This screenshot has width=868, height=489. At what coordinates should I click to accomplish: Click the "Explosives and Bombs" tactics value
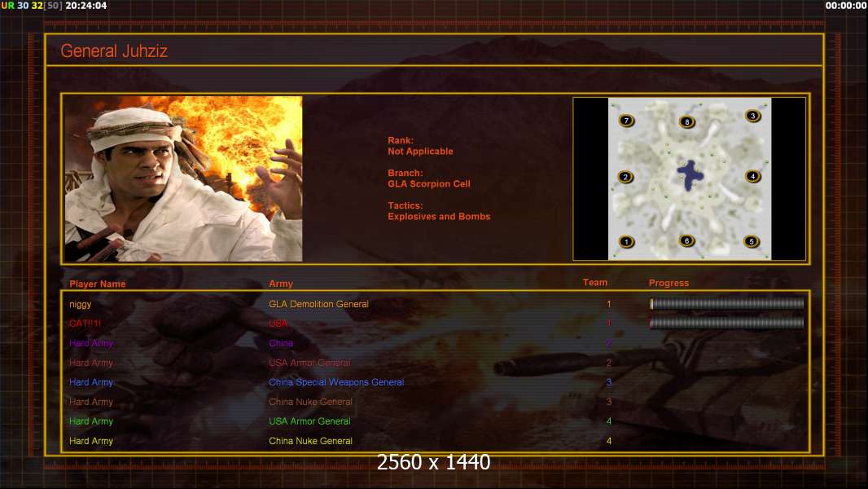click(439, 217)
